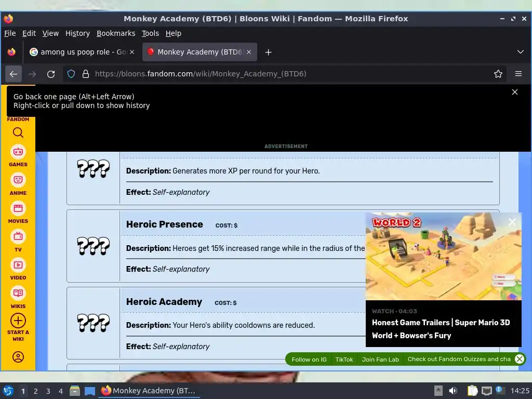The height and width of the screenshot is (399, 532).
Task: Open the file manager taskbar icon
Action: click(x=75, y=391)
